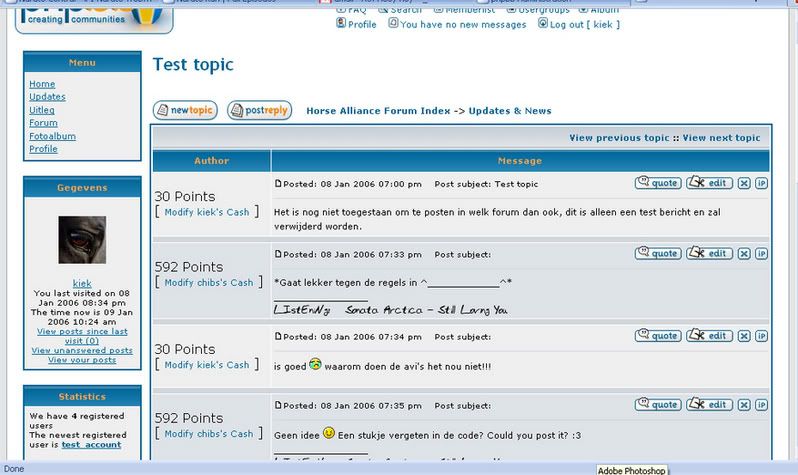Screen dimensions: 798x475
Task: Click View posts since last visit
Action: point(82,336)
